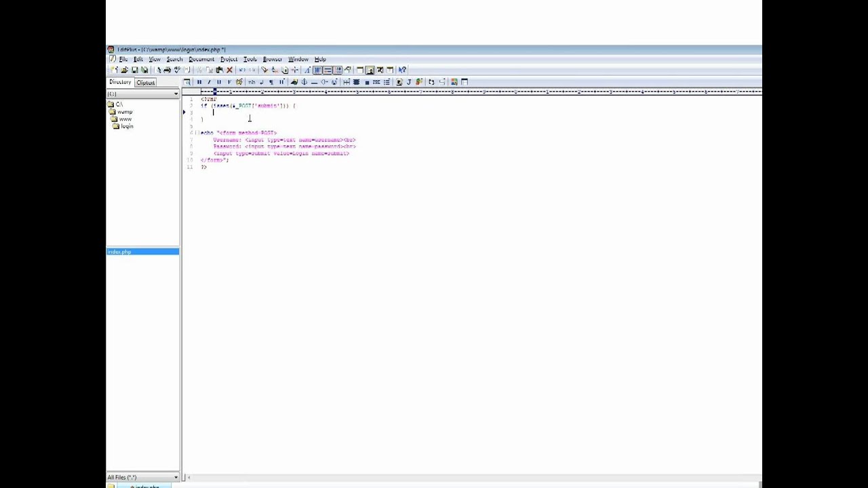Image resolution: width=868 pixels, height=488 pixels.
Task: Click the Open file folder icon
Action: tap(124, 70)
